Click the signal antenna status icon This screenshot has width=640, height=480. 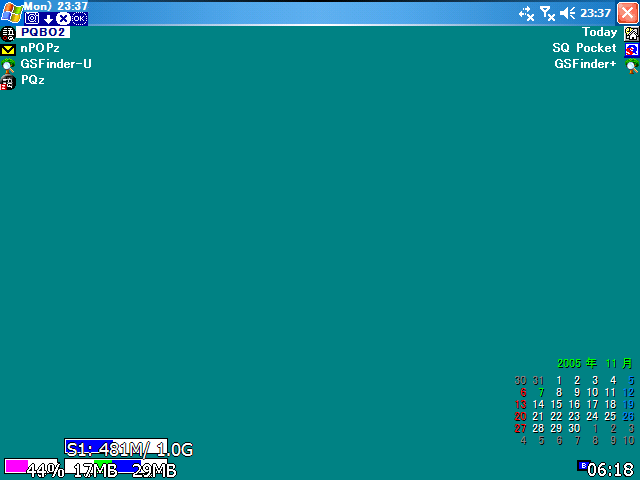coord(547,13)
